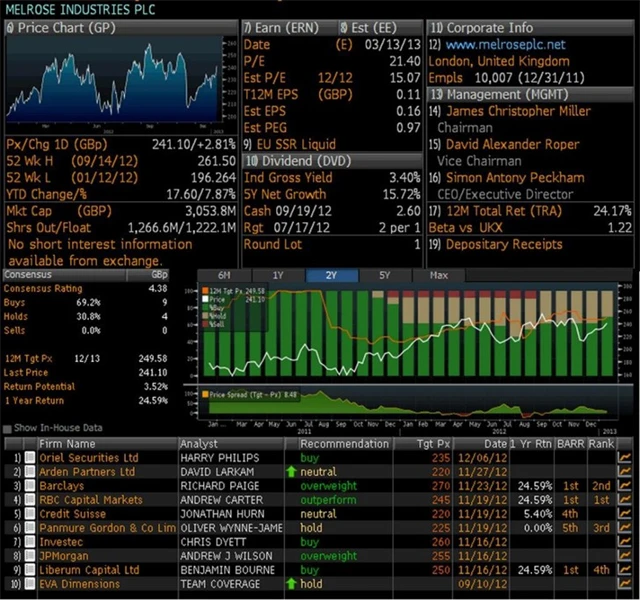
Task: Open the Price Chart (GP) function
Action: point(60,28)
